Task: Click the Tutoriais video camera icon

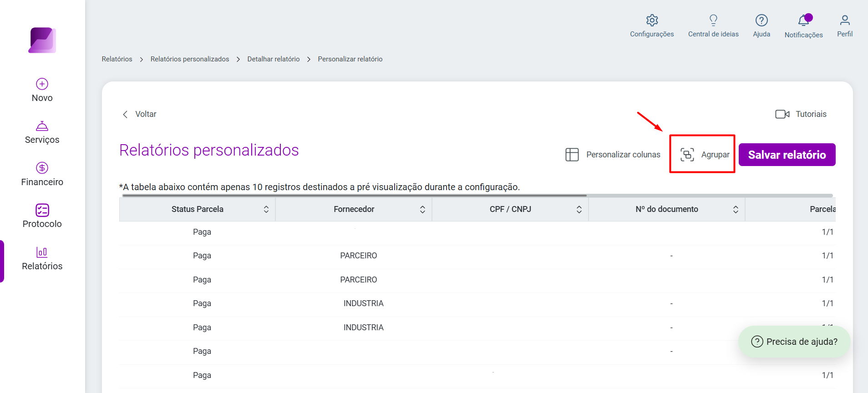Action: [782, 114]
